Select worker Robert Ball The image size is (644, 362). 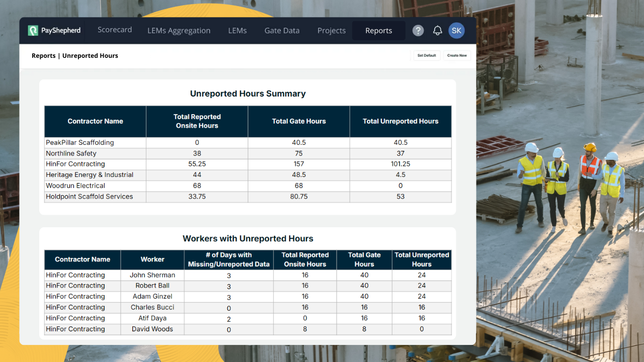point(152,286)
